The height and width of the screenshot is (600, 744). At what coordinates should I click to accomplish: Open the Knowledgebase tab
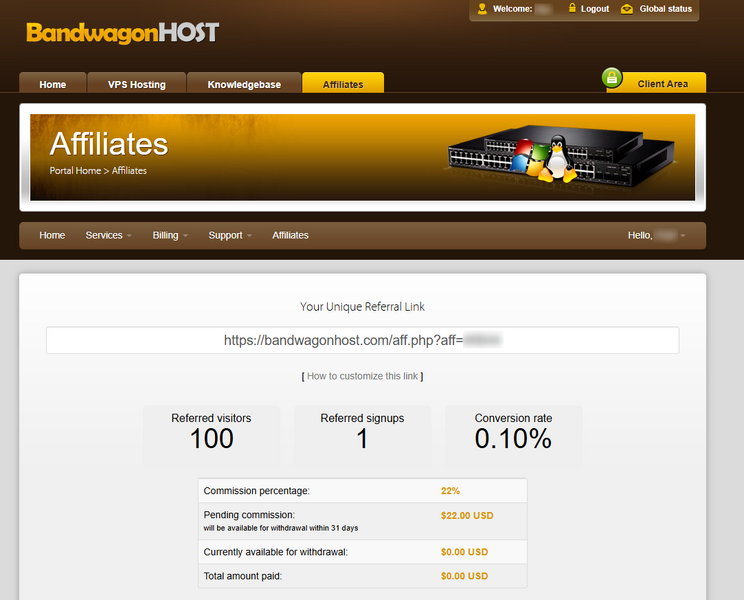(x=244, y=84)
